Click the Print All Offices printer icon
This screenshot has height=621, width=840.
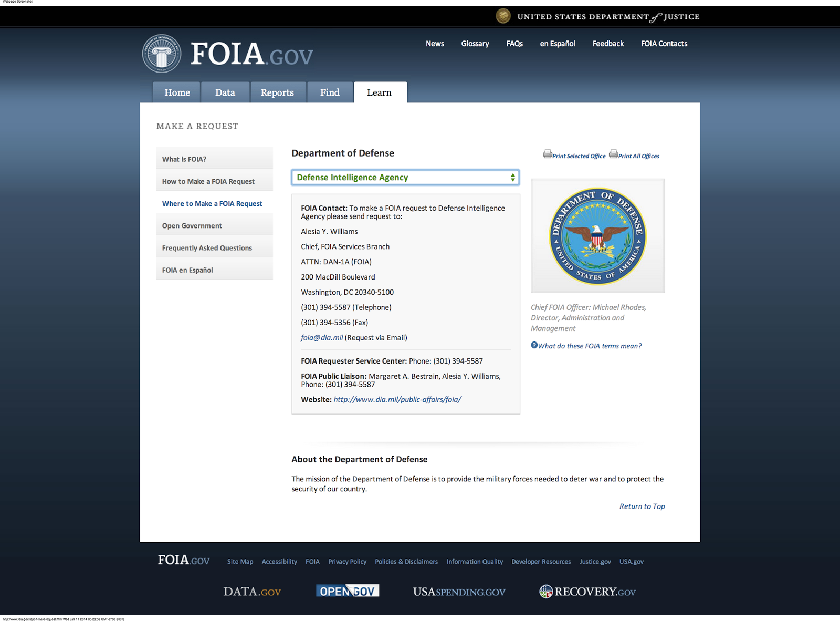tap(614, 154)
